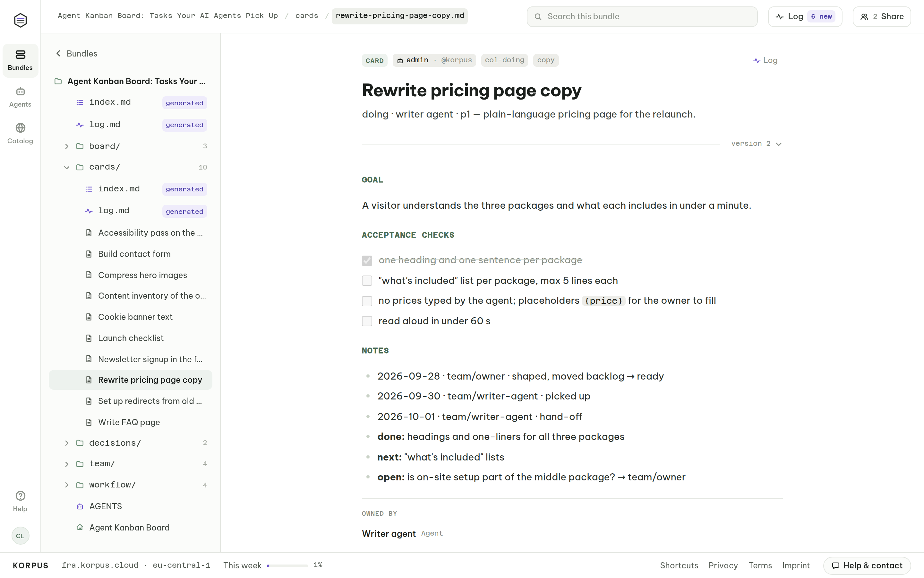Expand the board/ folder
This screenshot has height=578, width=924.
(x=67, y=146)
